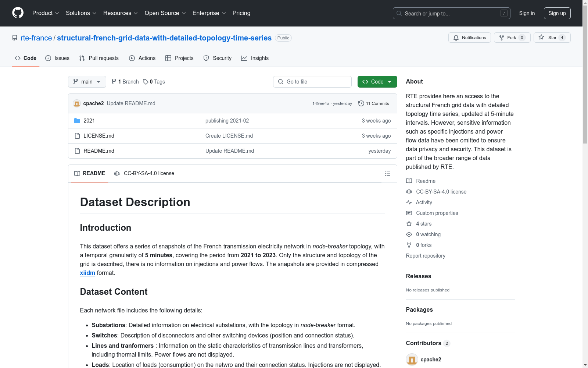View the 4 stars link
Viewport: 588px width, 368px height.
419,224
